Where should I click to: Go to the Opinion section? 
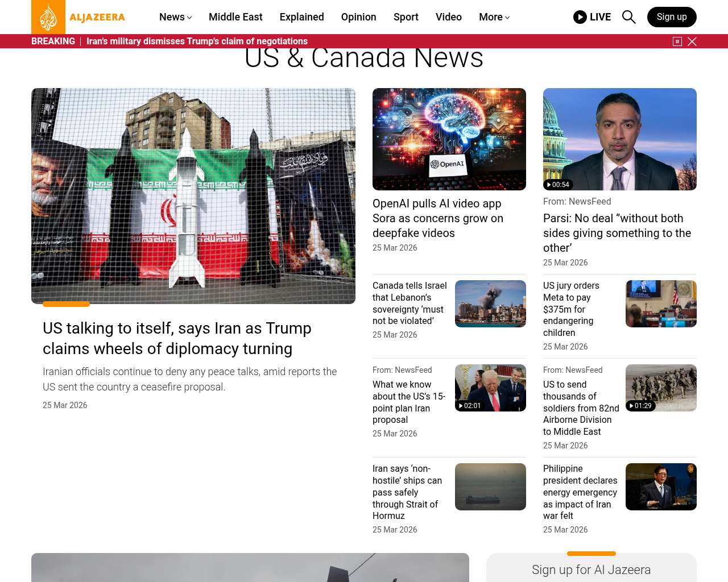[358, 17]
